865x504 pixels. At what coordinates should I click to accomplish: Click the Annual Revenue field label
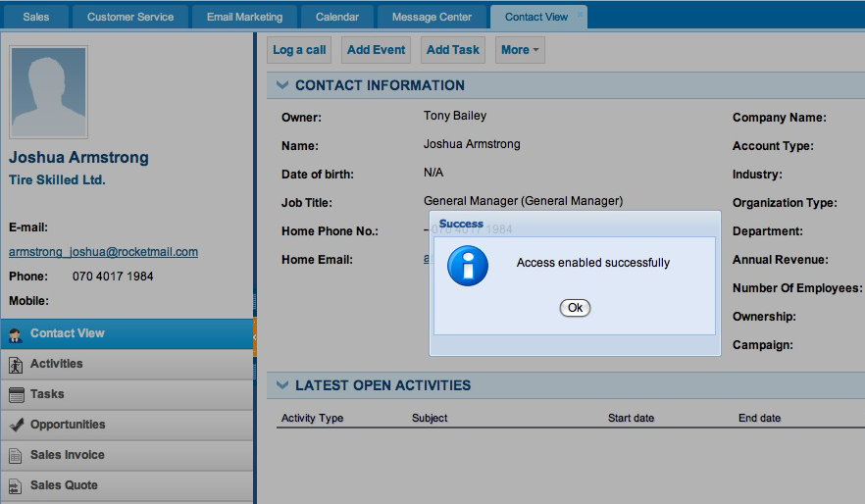780,260
